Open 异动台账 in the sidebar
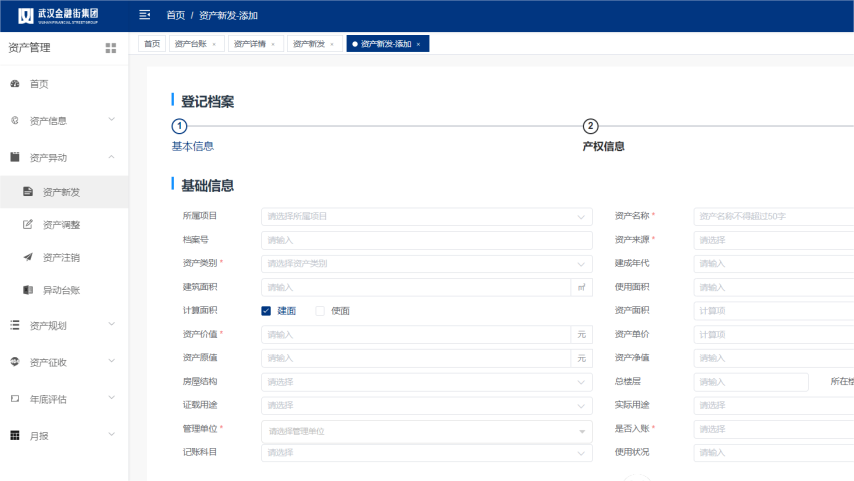The width and height of the screenshot is (854, 481). click(62, 290)
